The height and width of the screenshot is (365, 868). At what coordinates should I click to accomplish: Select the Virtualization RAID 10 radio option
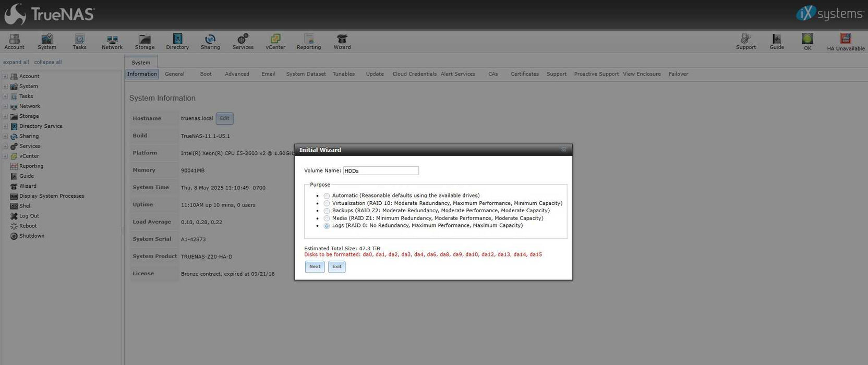(x=327, y=203)
